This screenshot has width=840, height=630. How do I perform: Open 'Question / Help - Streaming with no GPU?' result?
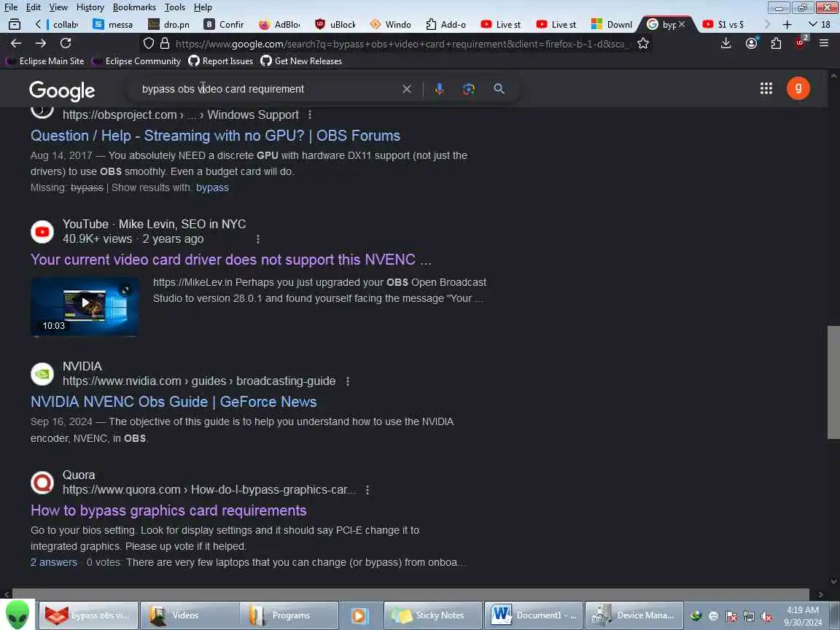pos(215,136)
